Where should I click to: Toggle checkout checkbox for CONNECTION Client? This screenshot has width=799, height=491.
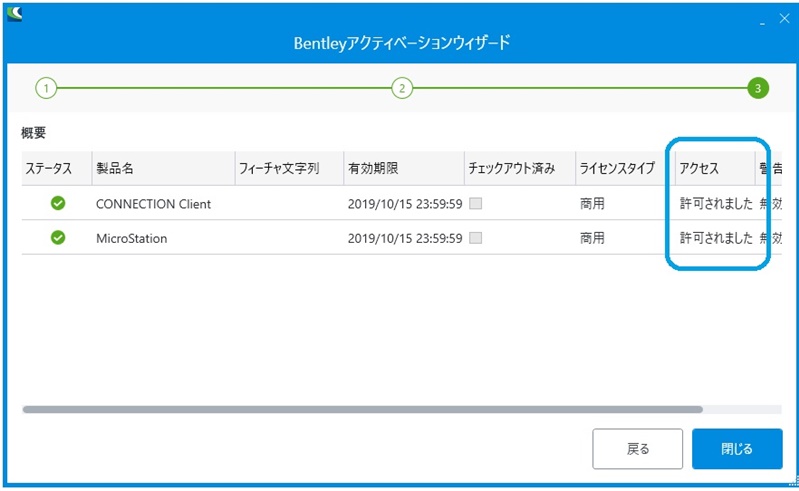tap(475, 204)
